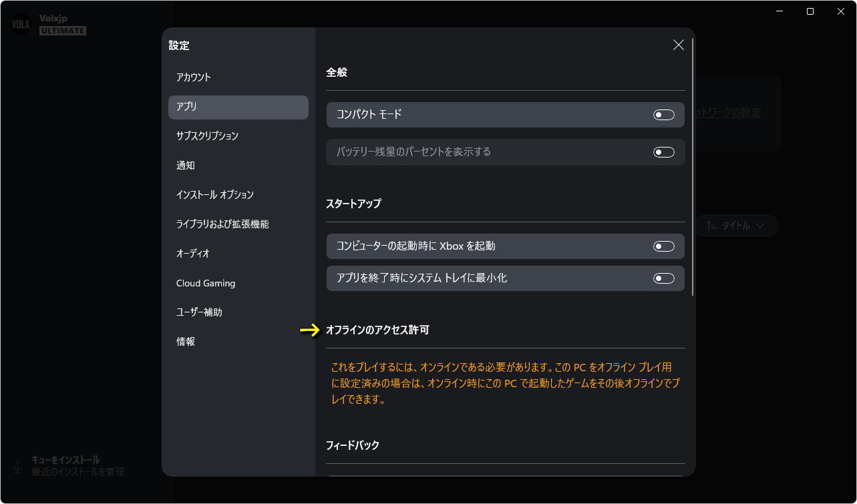Click the settings panel vertical scrollbar
The width and height of the screenshot is (857, 504).
tap(693, 167)
